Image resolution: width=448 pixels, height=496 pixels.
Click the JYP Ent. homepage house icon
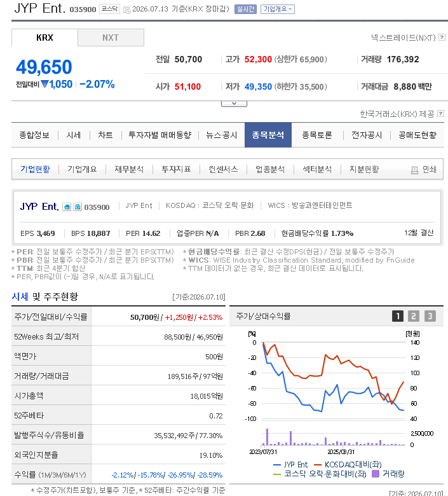click(x=67, y=207)
